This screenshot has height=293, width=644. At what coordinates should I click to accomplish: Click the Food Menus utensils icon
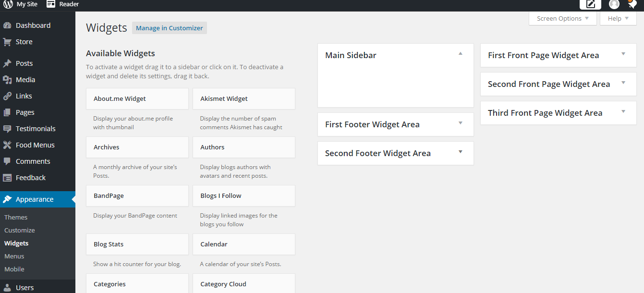[x=7, y=145]
